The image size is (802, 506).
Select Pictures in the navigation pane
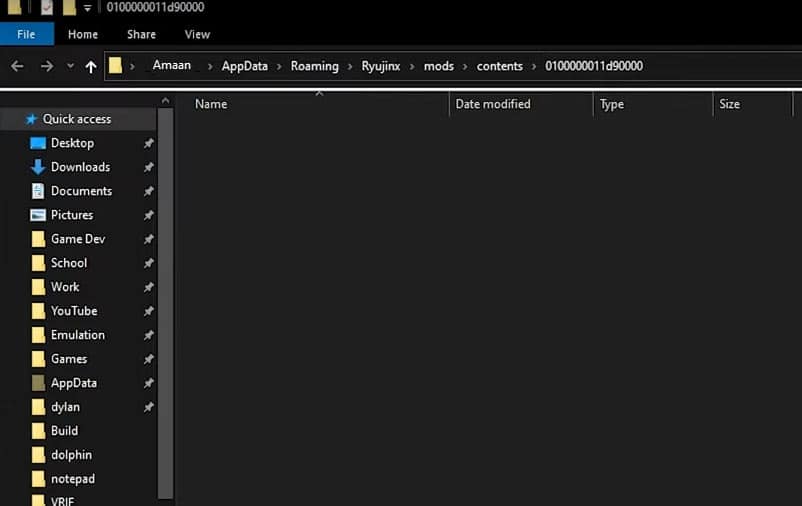pos(72,215)
